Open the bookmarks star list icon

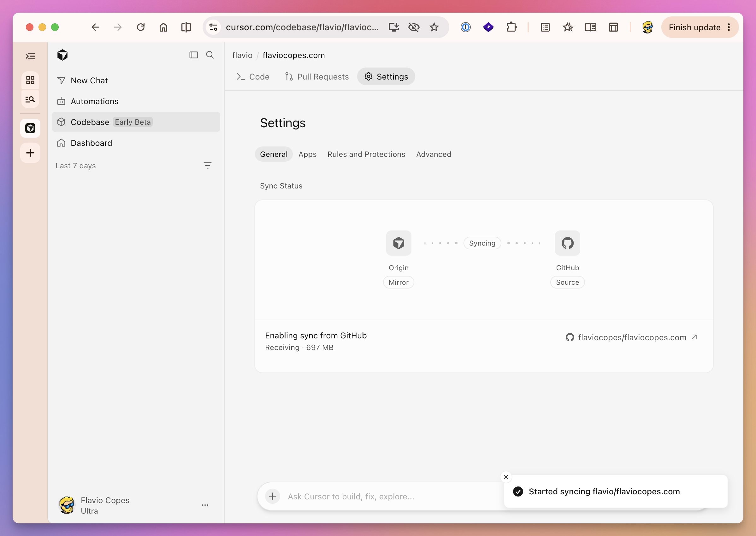coord(568,27)
